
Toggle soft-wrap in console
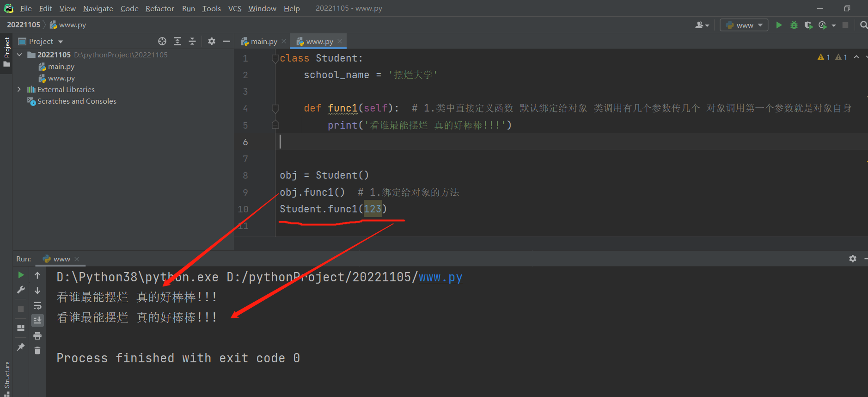pos(37,305)
